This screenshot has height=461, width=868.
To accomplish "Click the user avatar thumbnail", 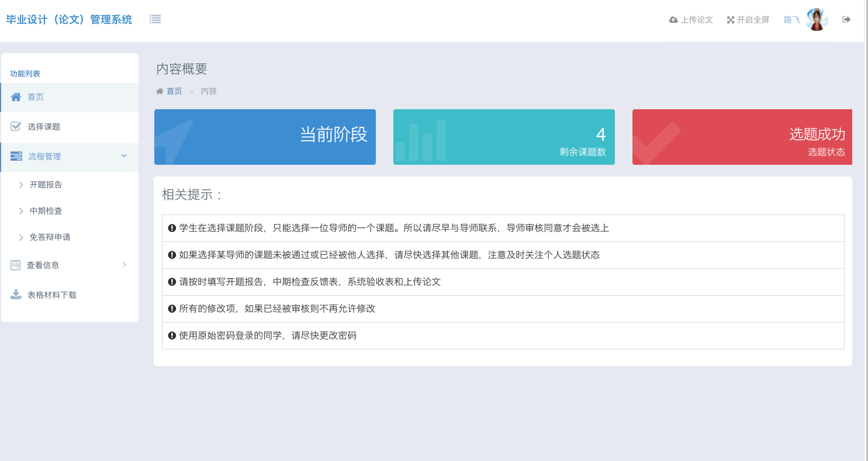I will point(817,19).
